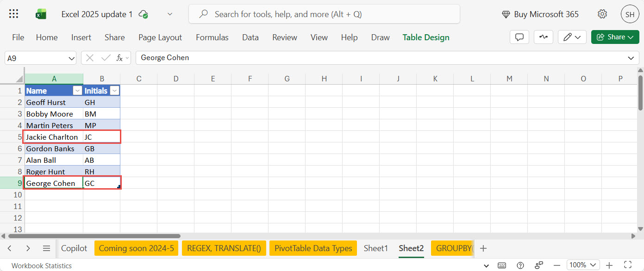Image resolution: width=644 pixels, height=271 pixels.
Task: Click the fx insert function icon
Action: pos(119,58)
